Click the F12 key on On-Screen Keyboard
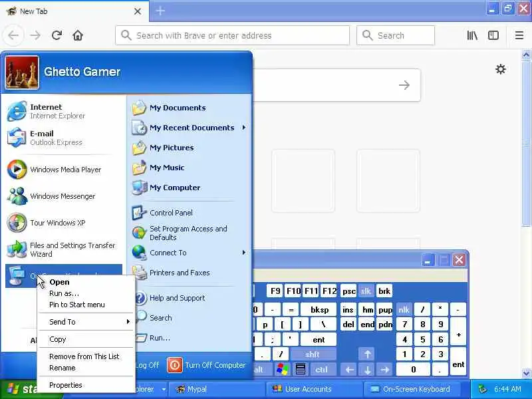Image resolution: width=532 pixels, height=399 pixels. (329, 291)
